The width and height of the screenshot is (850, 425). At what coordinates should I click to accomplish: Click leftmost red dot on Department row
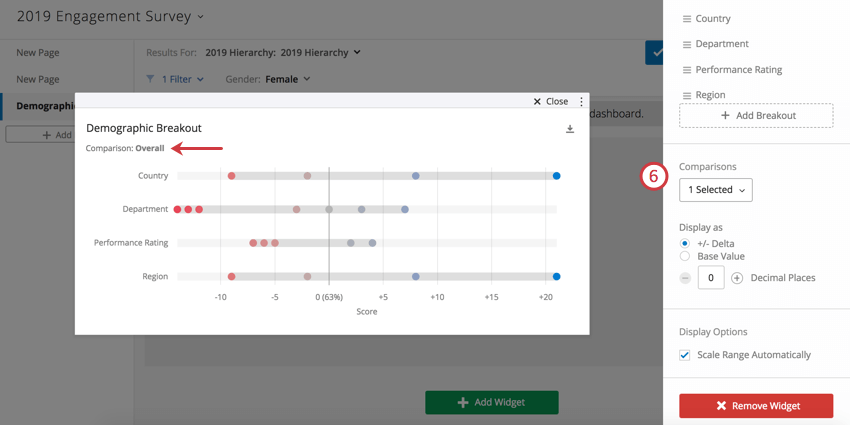177,209
